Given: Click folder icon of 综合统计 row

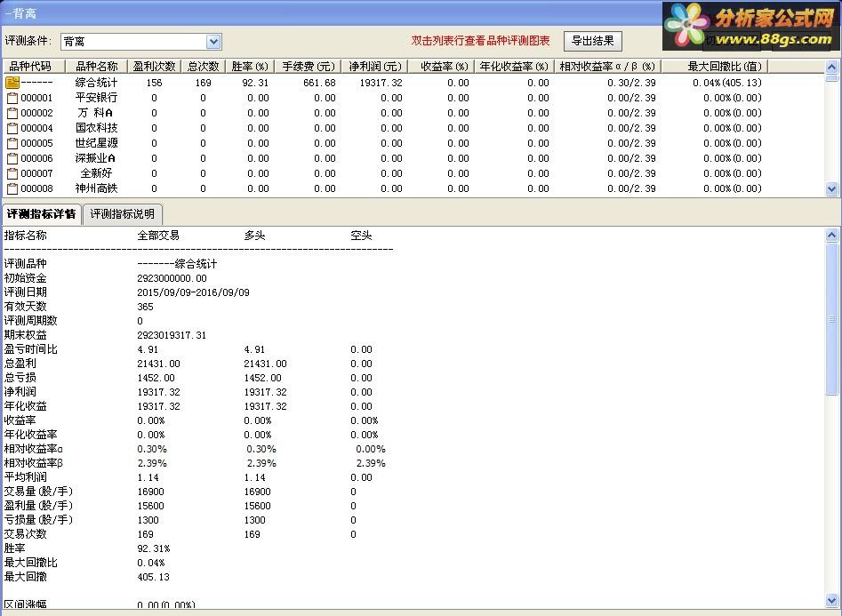Looking at the screenshot, I should [x=12, y=82].
